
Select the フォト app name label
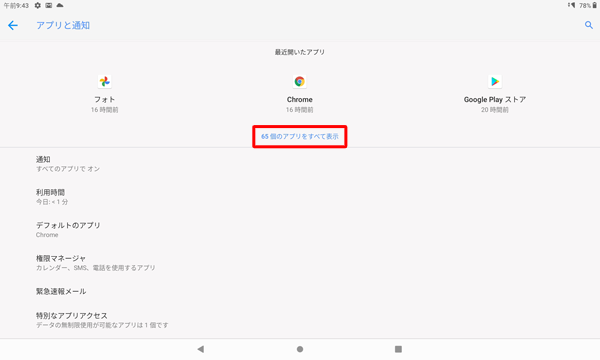coord(104,99)
